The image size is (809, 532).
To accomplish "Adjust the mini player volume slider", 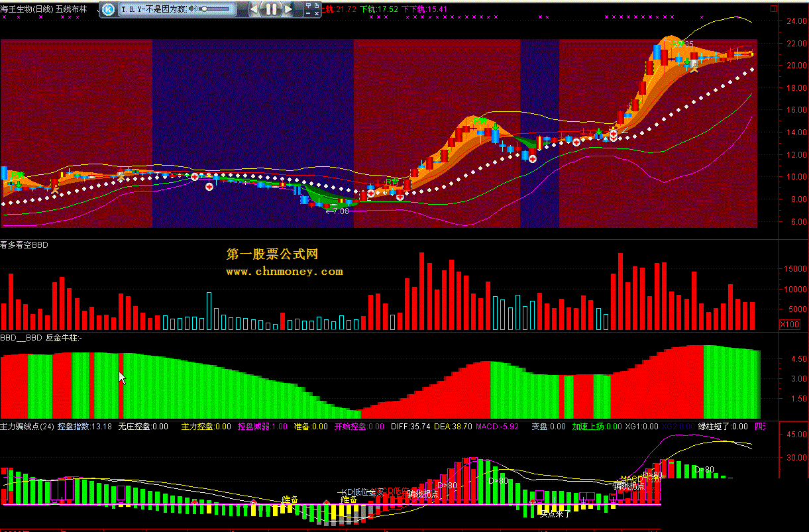I will point(215,9).
